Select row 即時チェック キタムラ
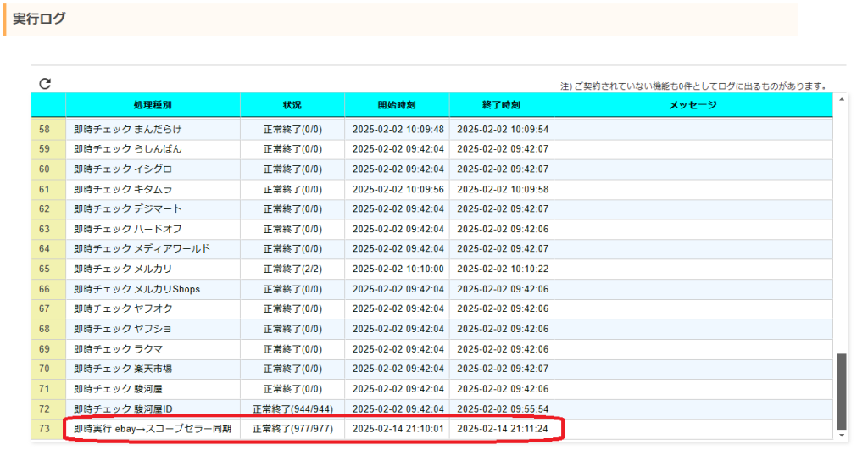 point(431,189)
